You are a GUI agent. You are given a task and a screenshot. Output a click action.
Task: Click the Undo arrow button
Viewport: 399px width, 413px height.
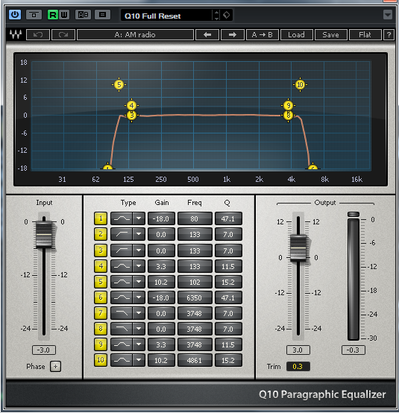tap(38, 35)
